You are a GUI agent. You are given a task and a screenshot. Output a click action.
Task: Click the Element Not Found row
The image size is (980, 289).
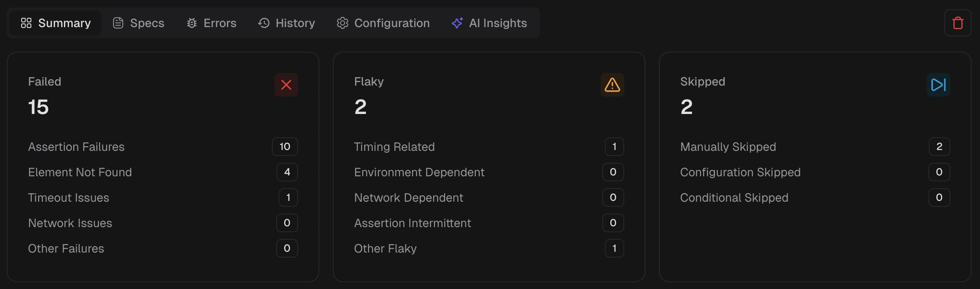80,172
